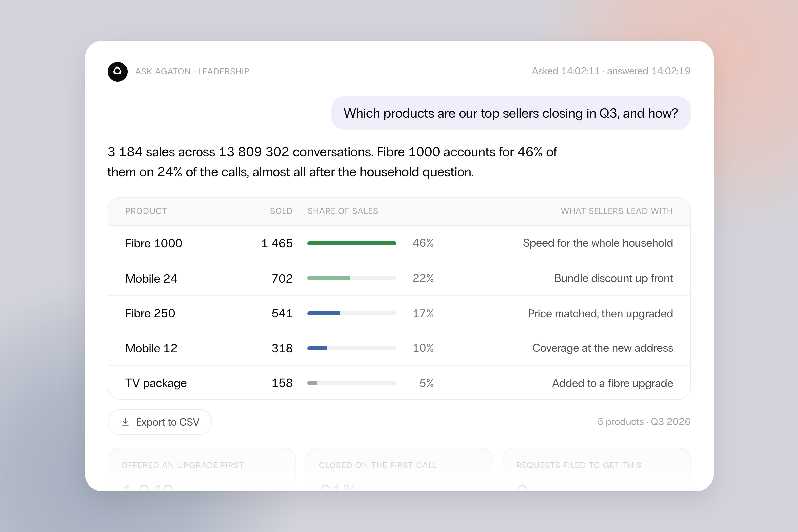
Task: Export results to CSV
Action: click(x=160, y=422)
